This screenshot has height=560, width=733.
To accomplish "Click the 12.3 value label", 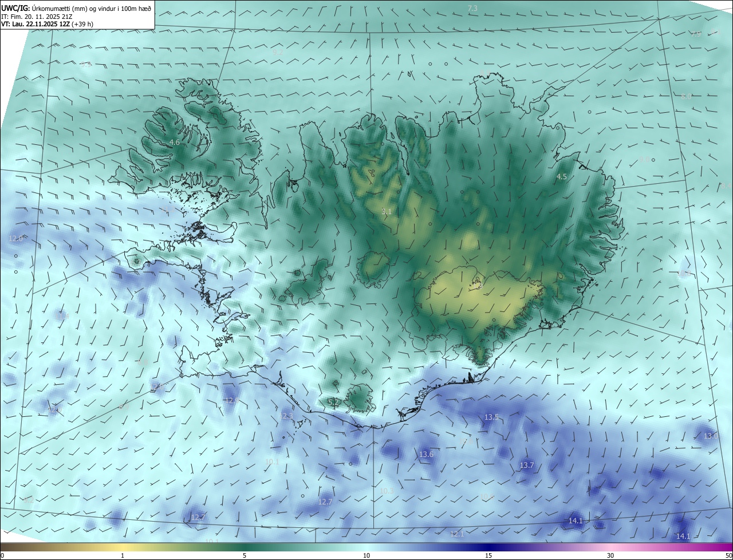I will click(286, 416).
